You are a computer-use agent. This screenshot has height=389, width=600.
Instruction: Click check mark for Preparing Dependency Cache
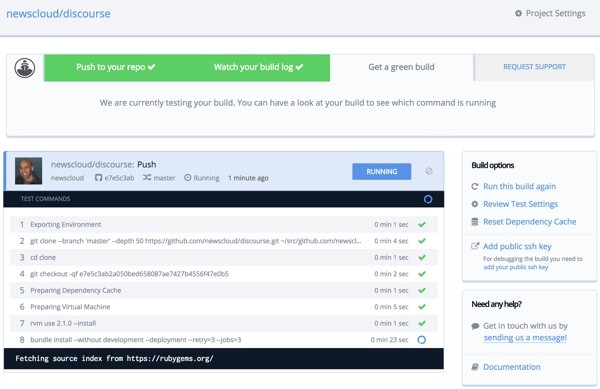coord(422,290)
